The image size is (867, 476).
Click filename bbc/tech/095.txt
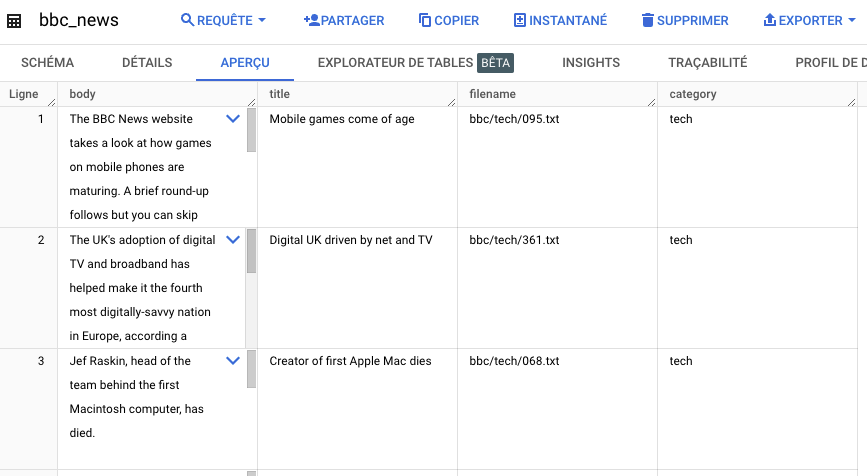coord(514,119)
